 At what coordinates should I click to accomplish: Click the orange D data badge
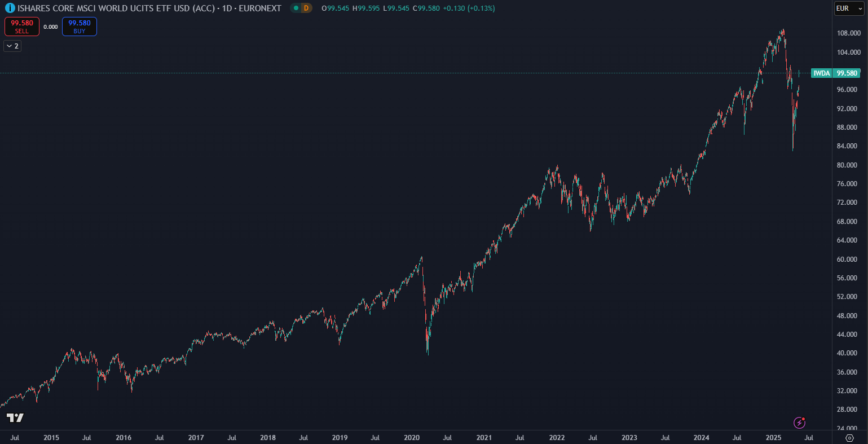coord(306,8)
